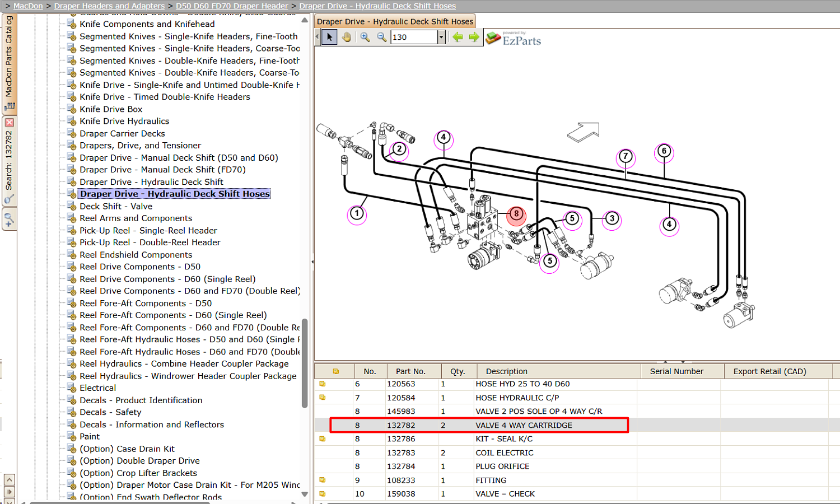Select the pointer arrow tool in diagram toolbar

point(329,37)
